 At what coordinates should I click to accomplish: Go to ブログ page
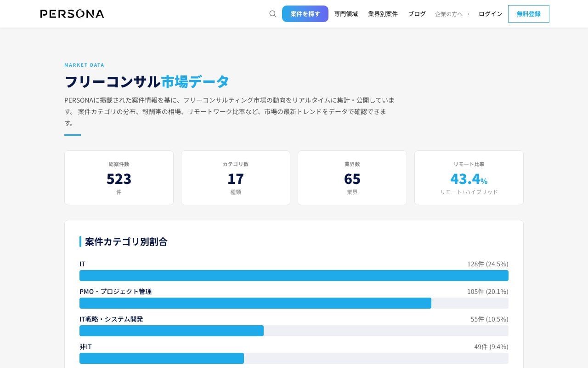(417, 14)
